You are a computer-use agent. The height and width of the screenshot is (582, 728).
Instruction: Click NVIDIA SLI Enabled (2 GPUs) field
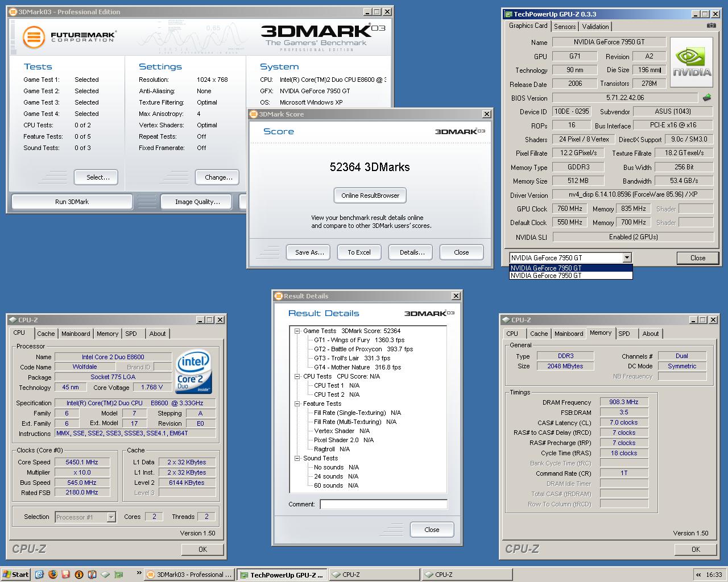(x=633, y=237)
